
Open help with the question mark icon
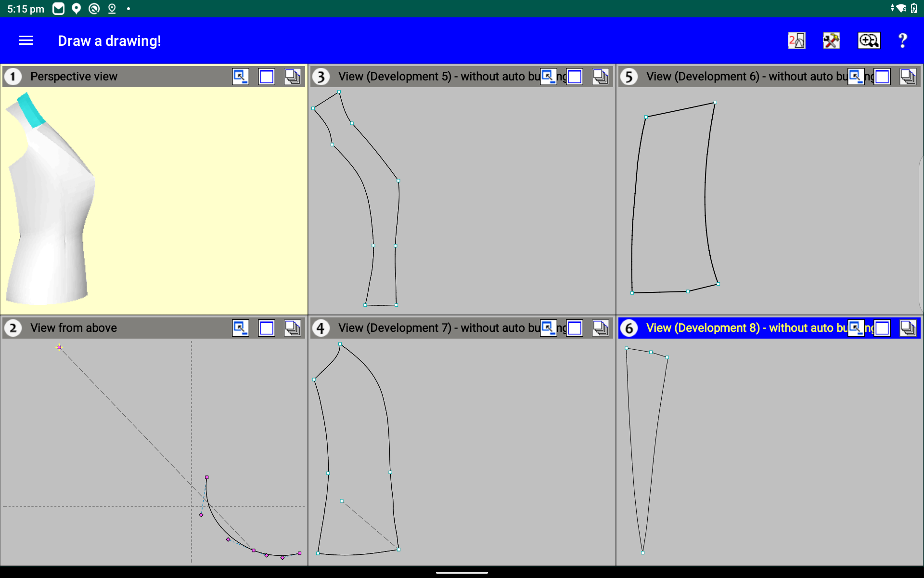[x=903, y=41]
